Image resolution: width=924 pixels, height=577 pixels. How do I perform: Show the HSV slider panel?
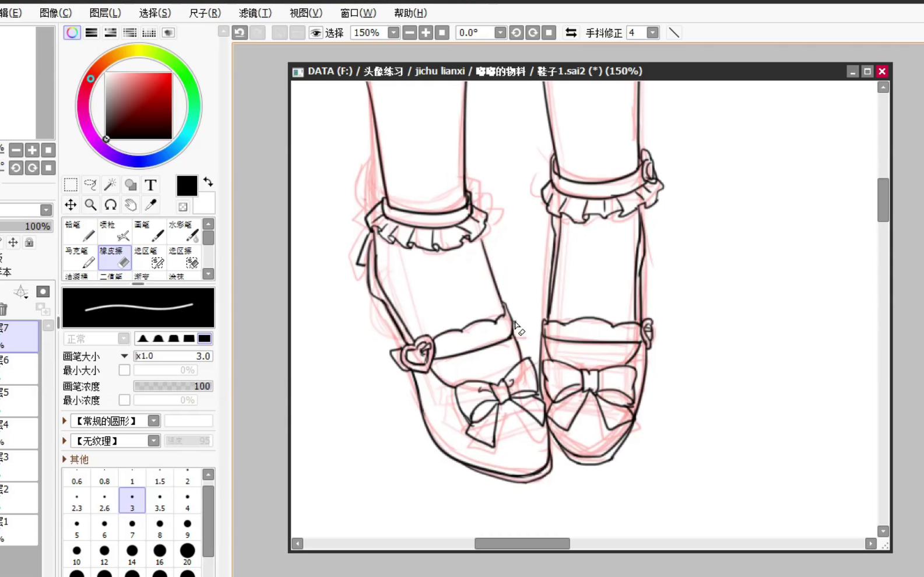111,33
